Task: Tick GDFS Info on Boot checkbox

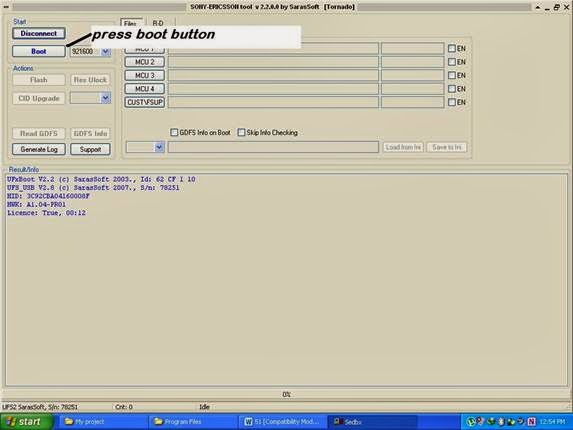Action: 174,132
